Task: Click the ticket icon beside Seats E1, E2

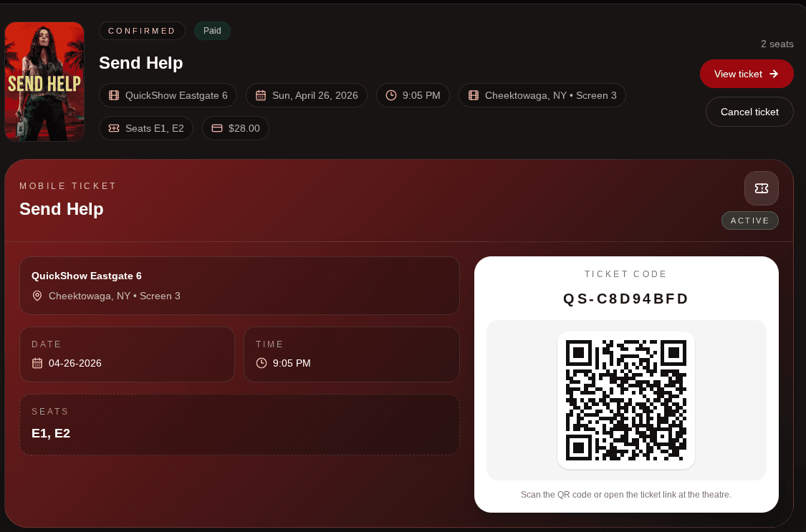Action: pyautogui.click(x=114, y=128)
